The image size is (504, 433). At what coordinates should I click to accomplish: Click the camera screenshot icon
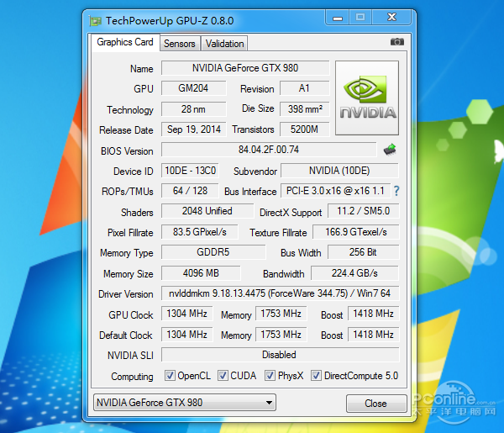(397, 42)
